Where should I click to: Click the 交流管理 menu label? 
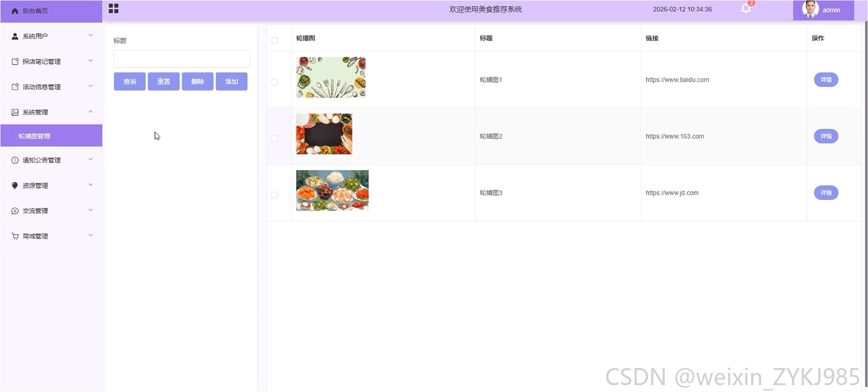pyautogui.click(x=35, y=211)
